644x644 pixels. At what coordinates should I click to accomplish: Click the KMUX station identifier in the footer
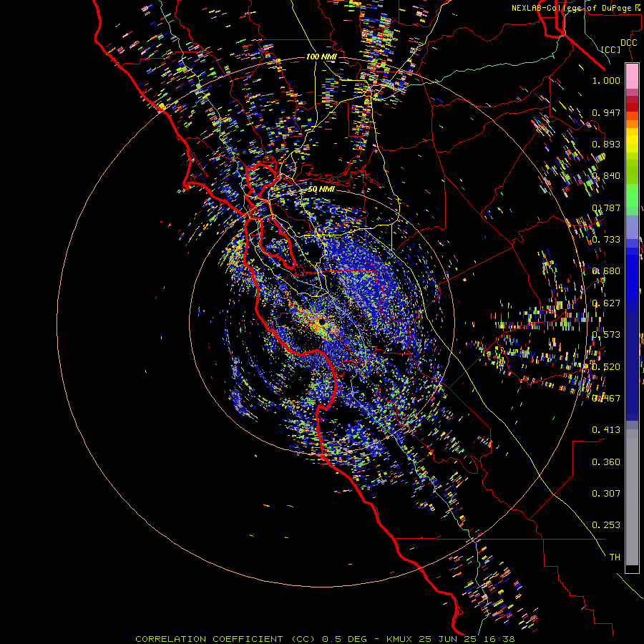[x=401, y=639]
